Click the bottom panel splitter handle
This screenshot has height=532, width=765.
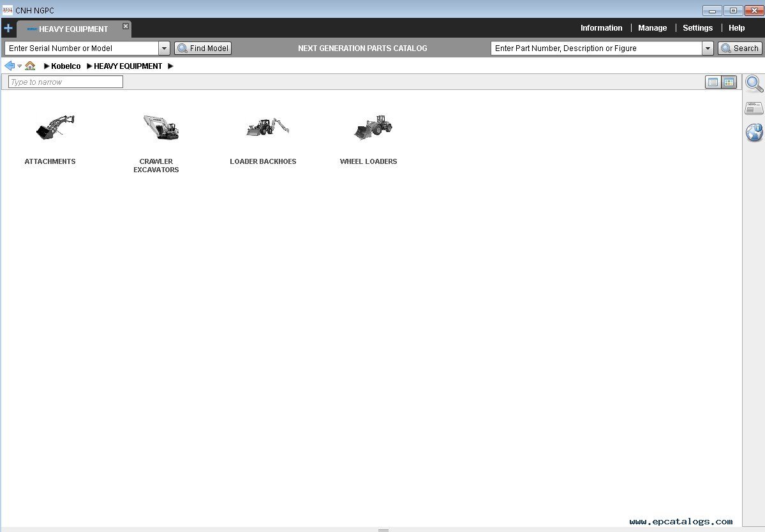[383, 529]
